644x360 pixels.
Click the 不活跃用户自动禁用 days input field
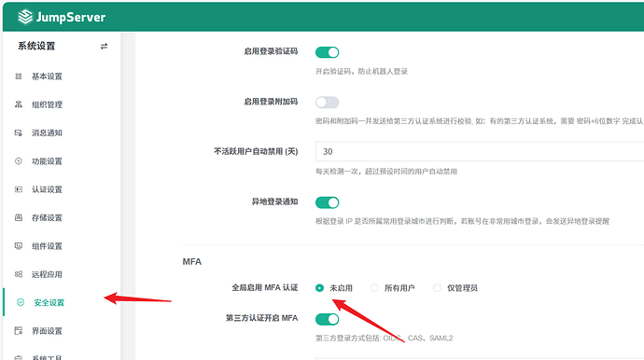click(x=480, y=151)
